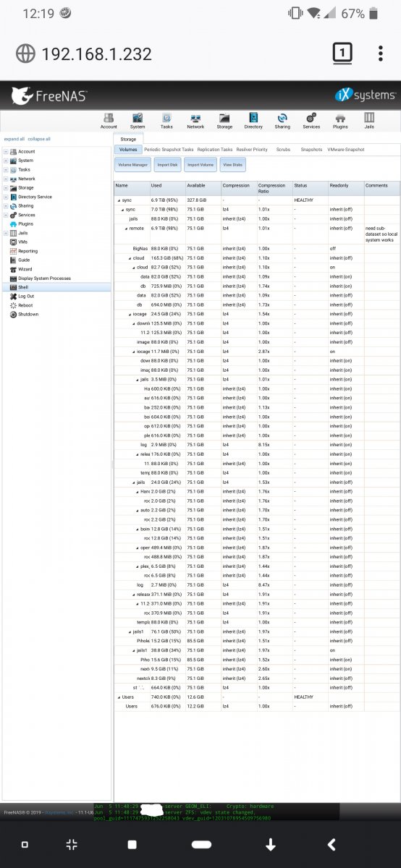Expand the Storage node in sidebar tree
401x868 pixels.
click(x=6, y=188)
